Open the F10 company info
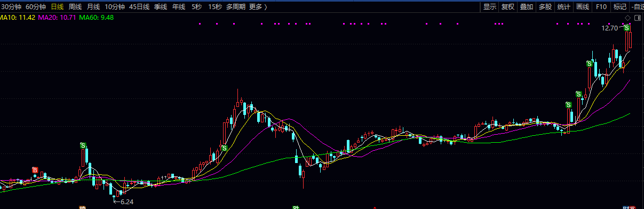 click(x=601, y=7)
